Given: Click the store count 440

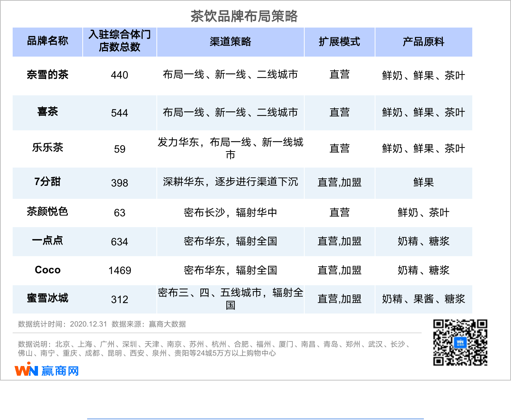Looking at the screenshot, I should pyautogui.click(x=120, y=75).
